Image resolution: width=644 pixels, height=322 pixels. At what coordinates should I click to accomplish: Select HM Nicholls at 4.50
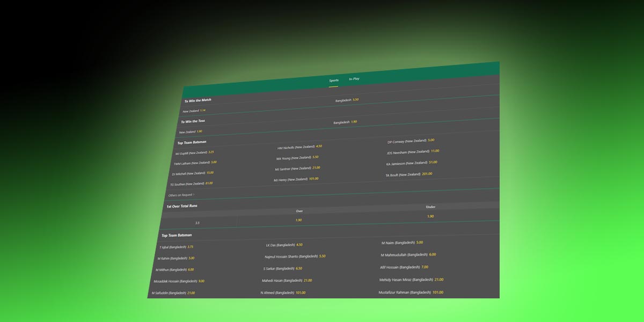pos(299,147)
